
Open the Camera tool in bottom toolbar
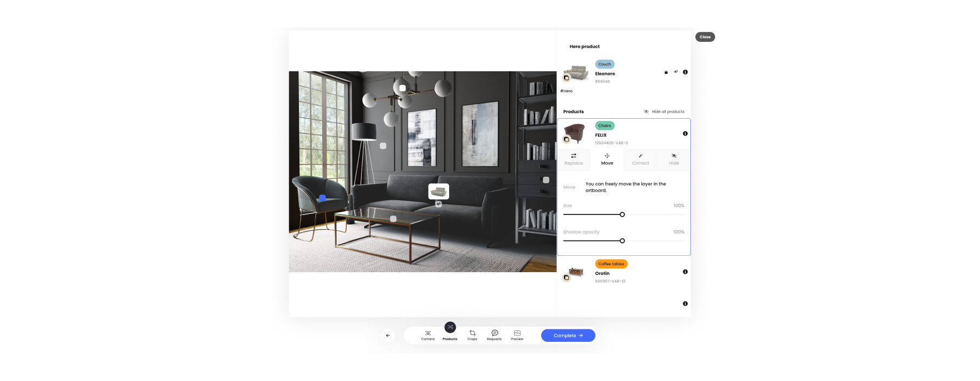coord(427,335)
